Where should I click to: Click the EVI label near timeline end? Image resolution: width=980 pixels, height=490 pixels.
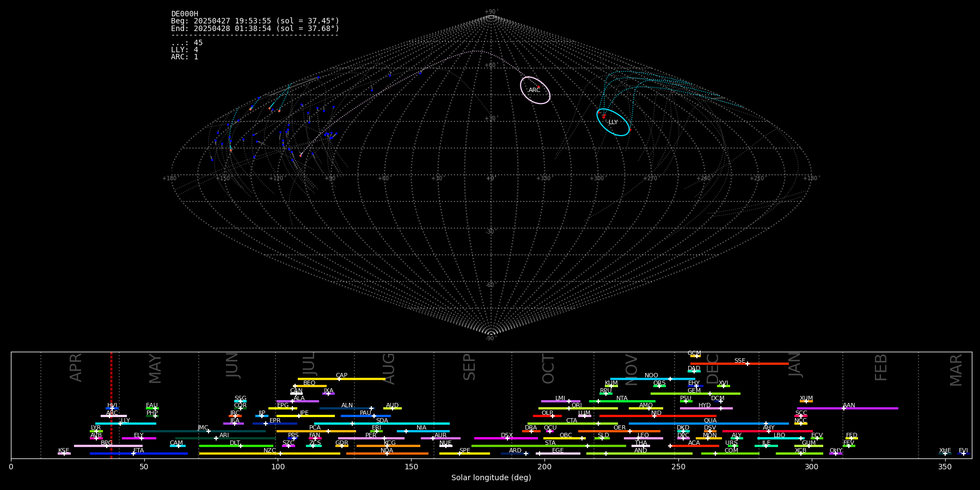tap(963, 451)
